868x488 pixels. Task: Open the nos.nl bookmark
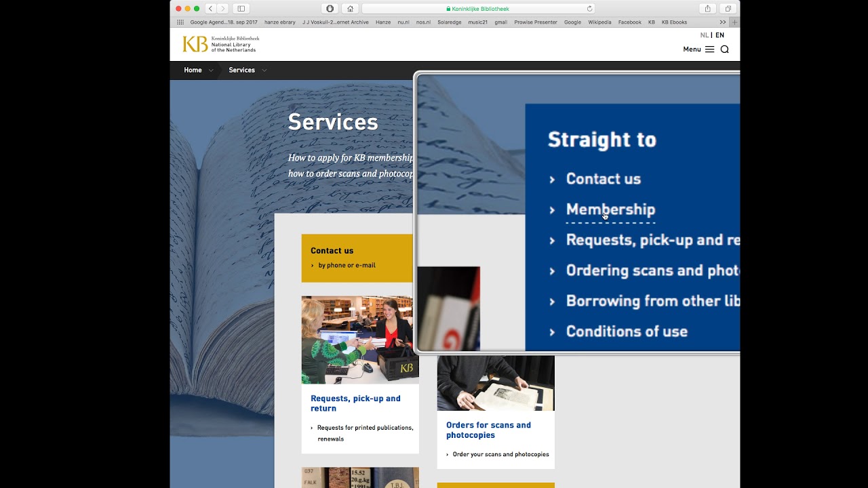[x=423, y=22]
